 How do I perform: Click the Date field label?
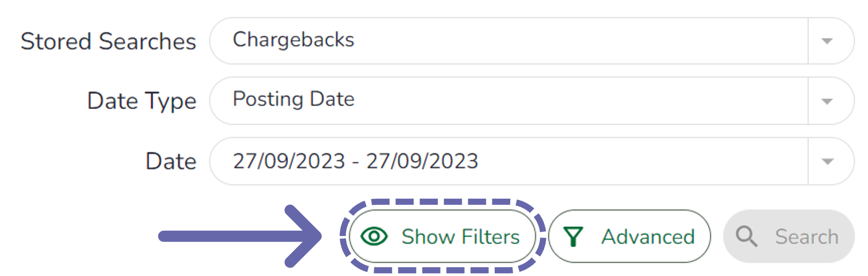[171, 161]
